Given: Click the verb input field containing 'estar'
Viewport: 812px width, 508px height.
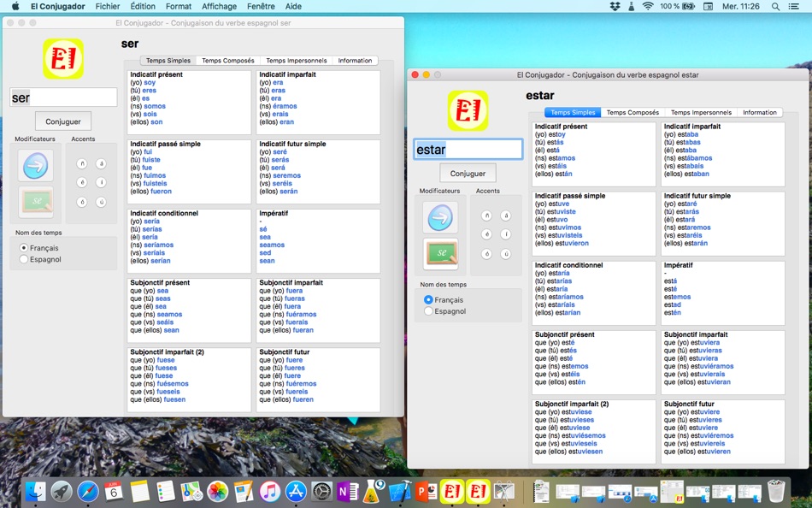Looking at the screenshot, I should [468, 150].
